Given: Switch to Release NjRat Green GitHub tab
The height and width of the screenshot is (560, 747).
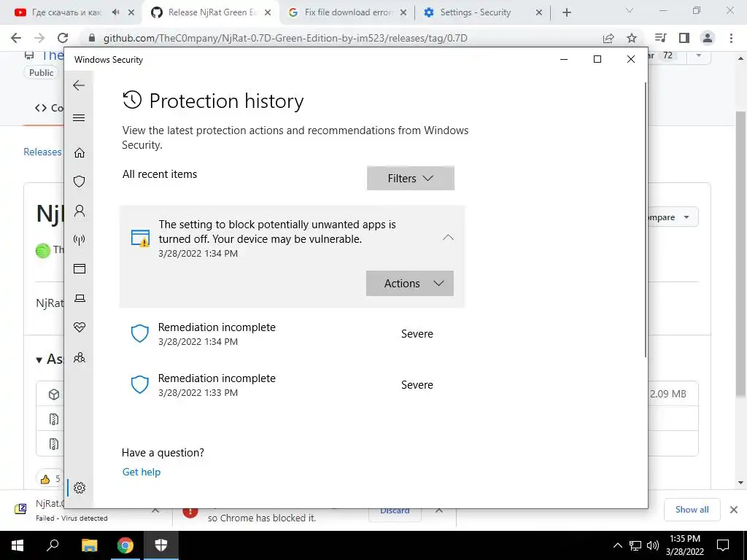Looking at the screenshot, I should [x=209, y=12].
